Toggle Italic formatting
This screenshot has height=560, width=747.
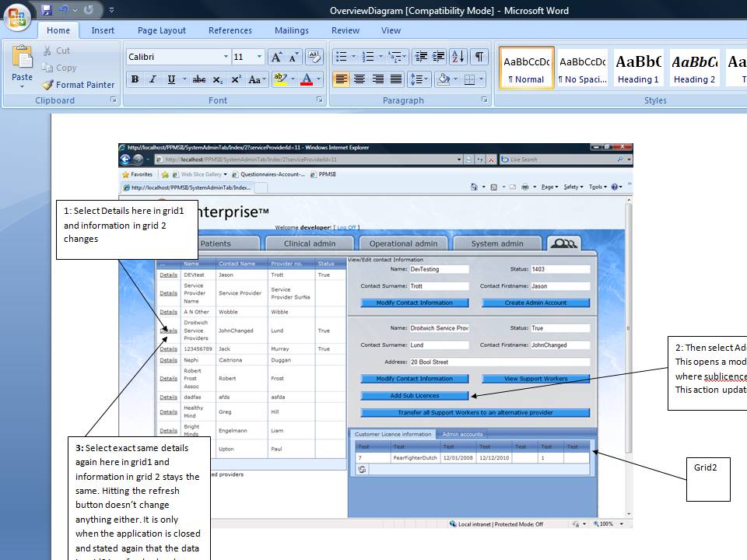tap(153, 79)
